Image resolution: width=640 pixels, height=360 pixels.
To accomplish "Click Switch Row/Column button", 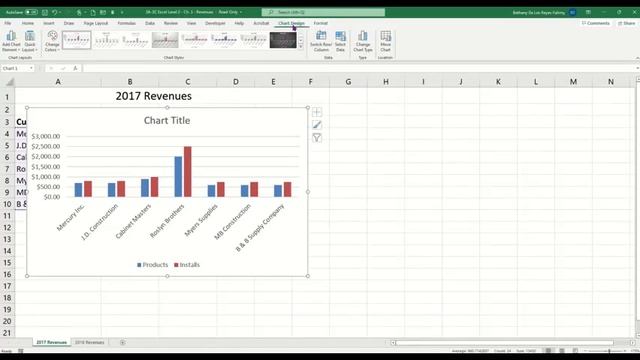I will (321, 41).
